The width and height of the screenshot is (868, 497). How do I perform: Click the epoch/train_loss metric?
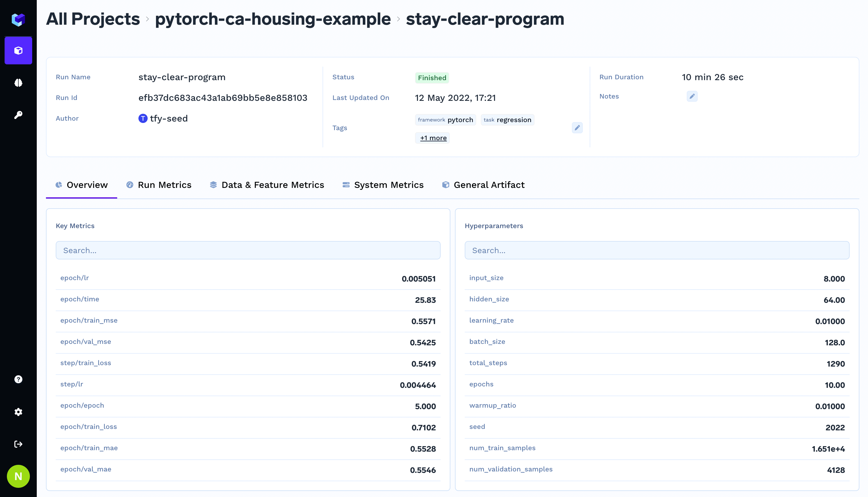(x=248, y=427)
